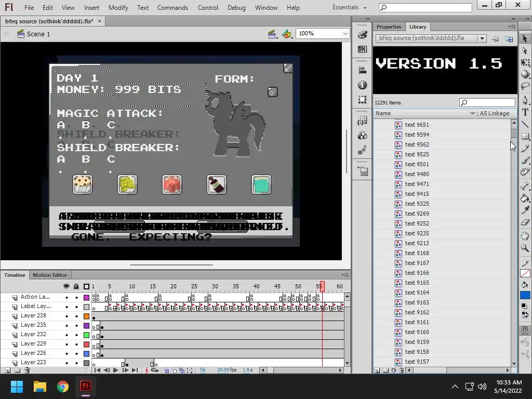Create a new timeline layer
Screen dimensions: 532x399
[7, 370]
